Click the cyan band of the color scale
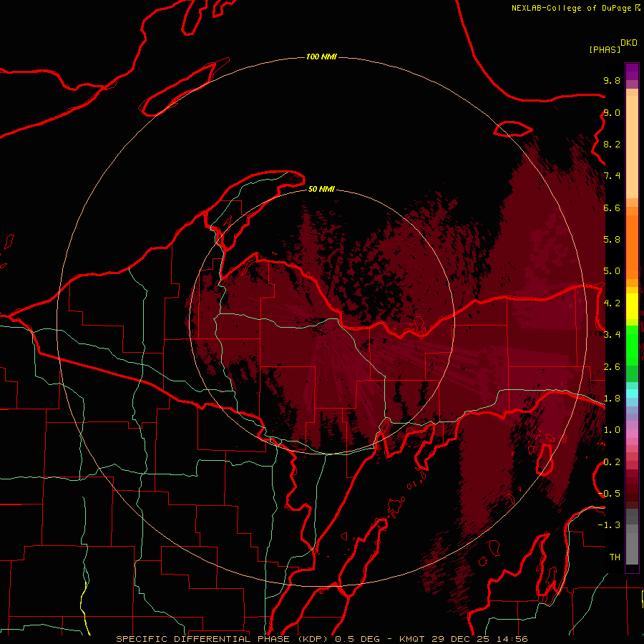The width and height of the screenshot is (644, 644). coord(632,393)
